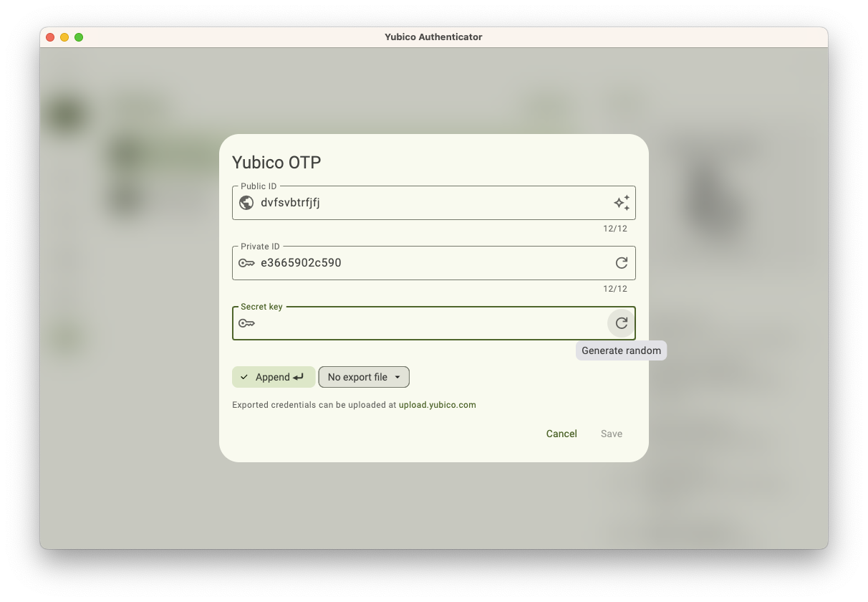Maximize the Yubico Authenticator window
Viewport: 868px width, 602px height.
coord(79,37)
